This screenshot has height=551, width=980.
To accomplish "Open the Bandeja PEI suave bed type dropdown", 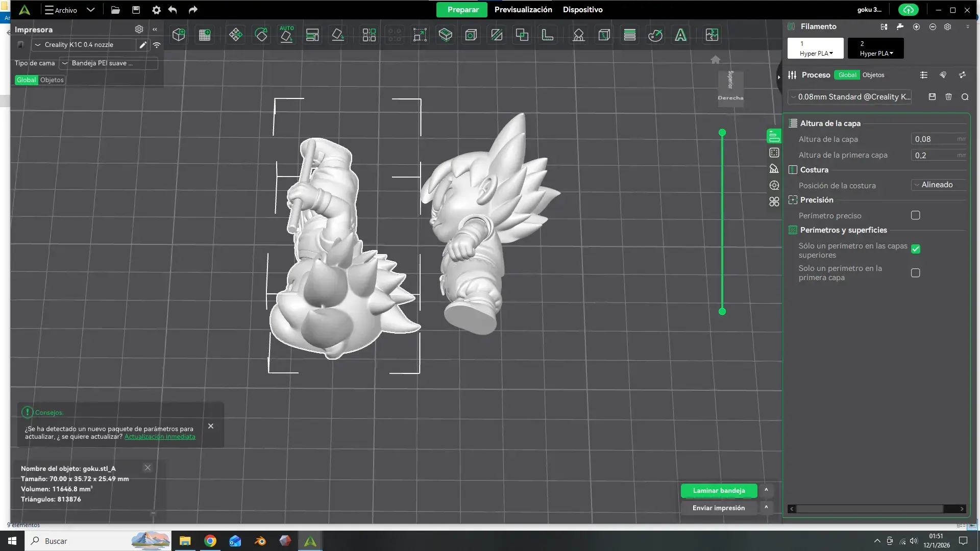I will pyautogui.click(x=108, y=63).
